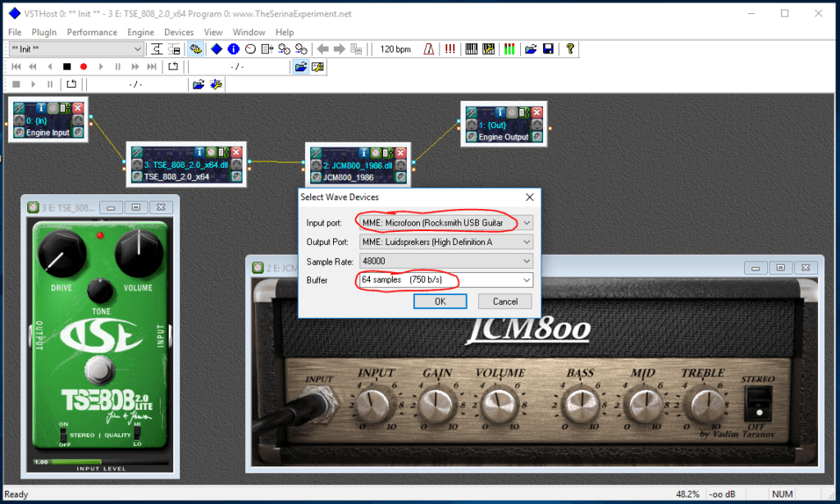Toggle the STEREO switch on the JCM800 amp

[759, 403]
